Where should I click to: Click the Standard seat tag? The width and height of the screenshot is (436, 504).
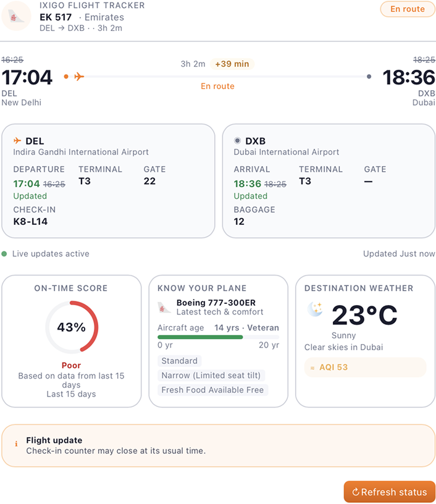coord(179,361)
